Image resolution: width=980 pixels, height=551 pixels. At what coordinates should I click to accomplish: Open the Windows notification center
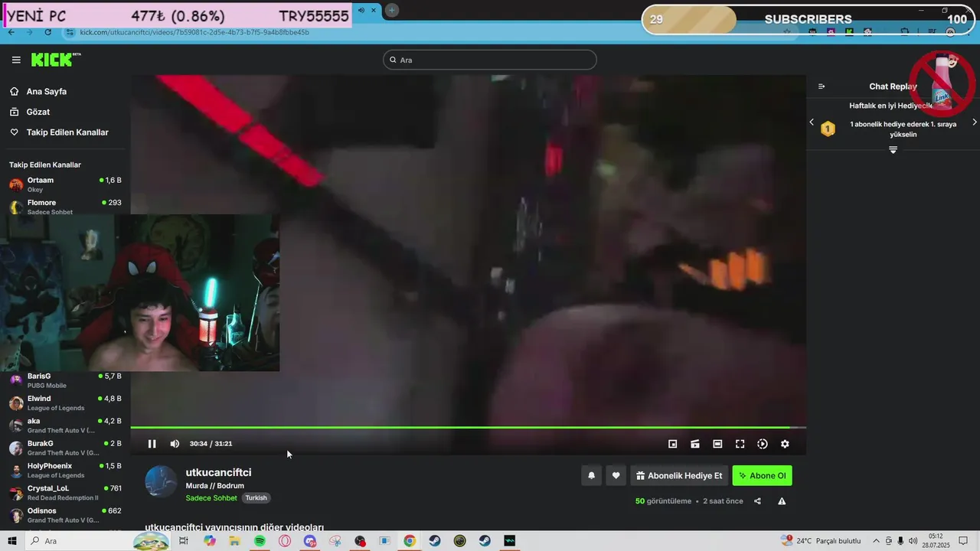(963, 541)
